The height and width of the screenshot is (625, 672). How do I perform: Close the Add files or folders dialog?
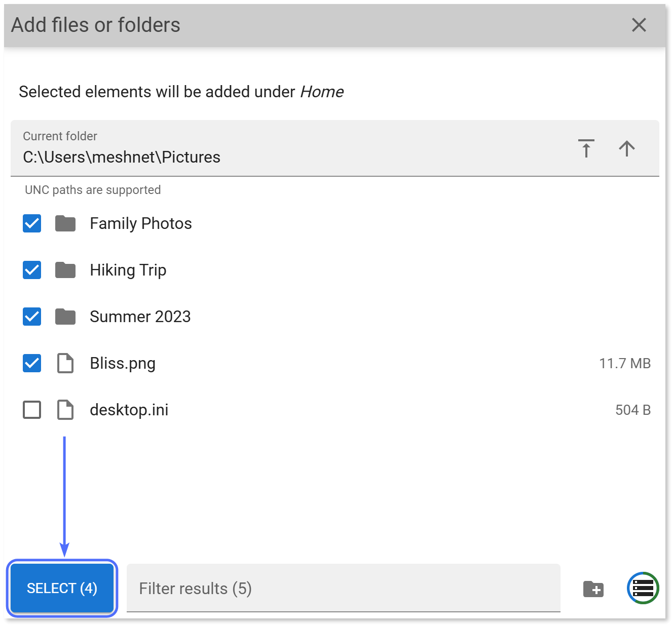click(x=639, y=25)
